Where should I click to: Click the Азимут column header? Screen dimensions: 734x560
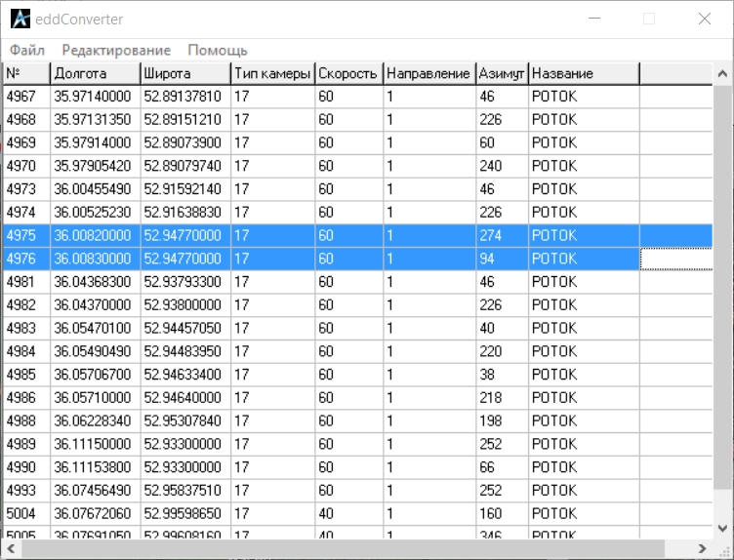click(x=502, y=73)
